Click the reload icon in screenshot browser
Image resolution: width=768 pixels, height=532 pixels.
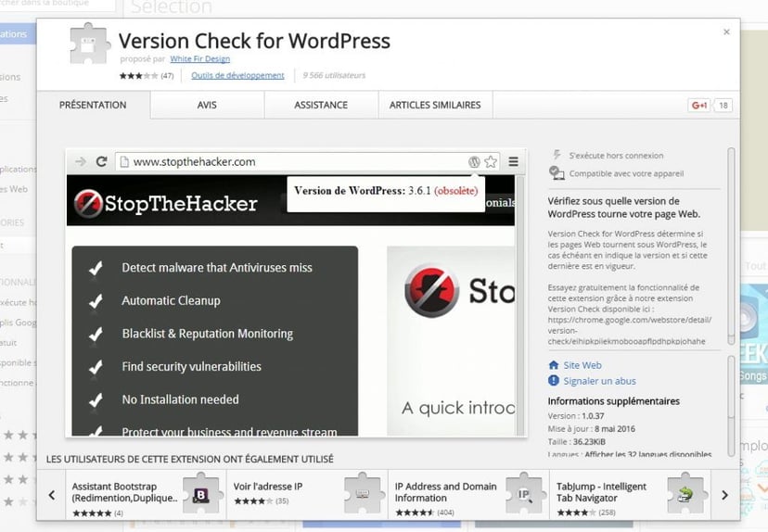[x=101, y=161]
